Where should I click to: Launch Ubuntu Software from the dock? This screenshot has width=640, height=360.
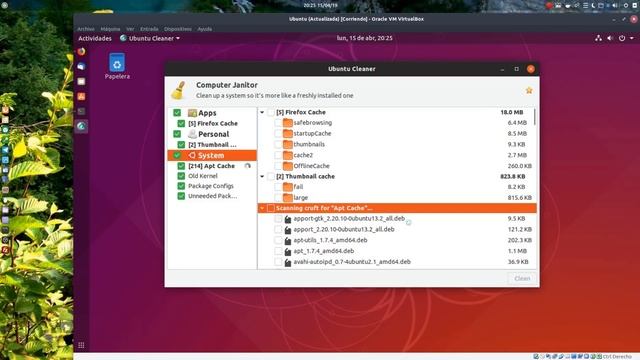point(82,96)
